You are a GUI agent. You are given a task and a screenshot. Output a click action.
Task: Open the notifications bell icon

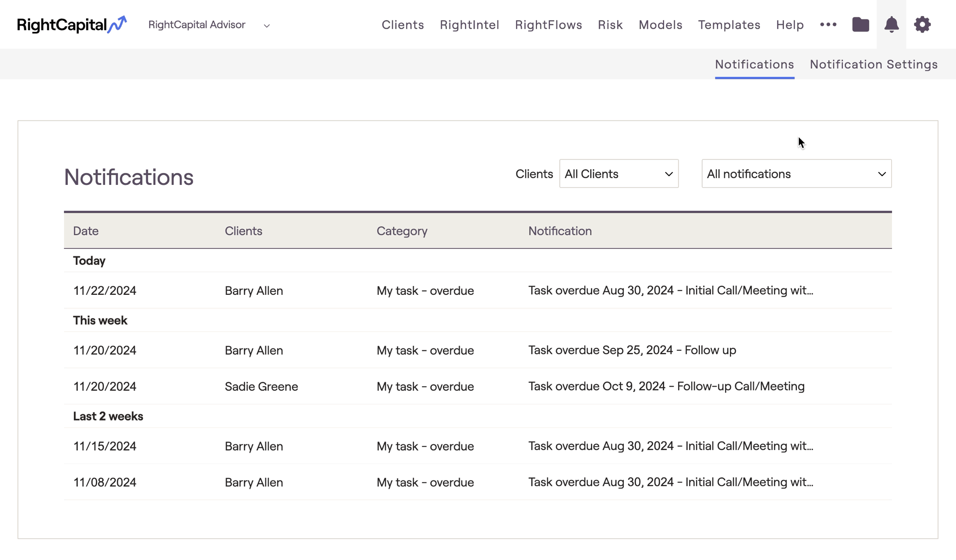point(891,24)
